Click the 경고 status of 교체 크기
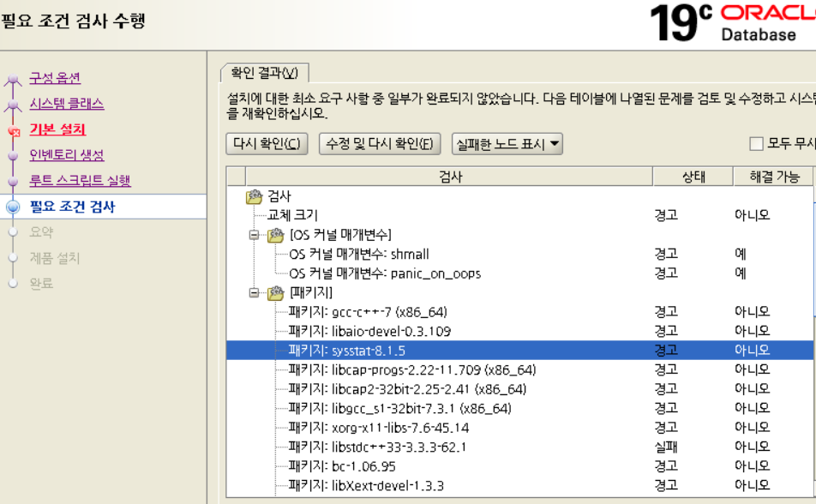 (x=666, y=215)
